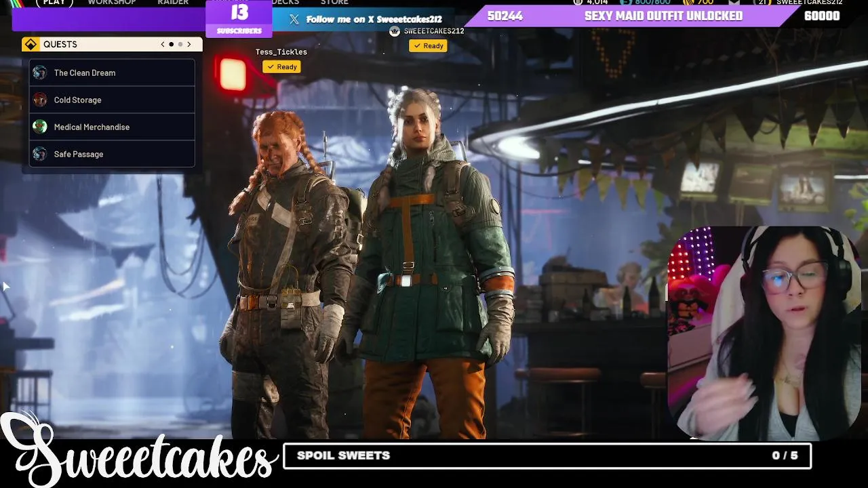Open the RAIDER tab
Viewport: 868px width, 488px height.
click(173, 3)
